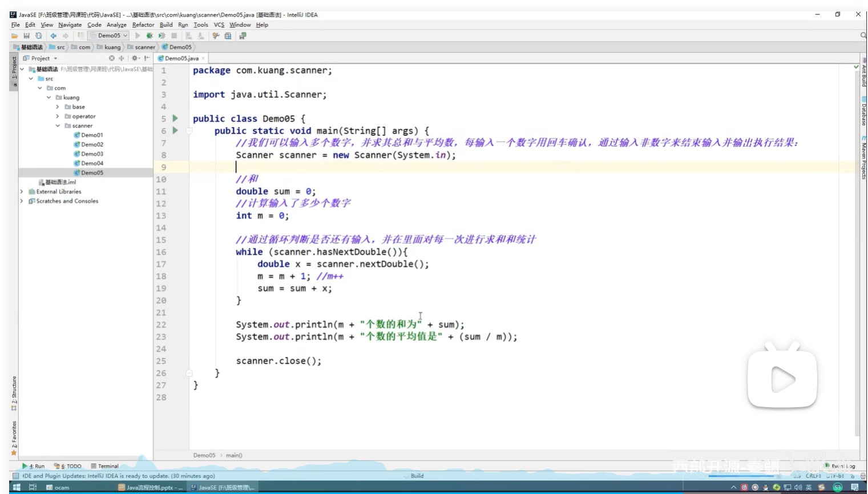868x494 pixels.
Task: Expand the operator package tree arrow
Action: [58, 117]
